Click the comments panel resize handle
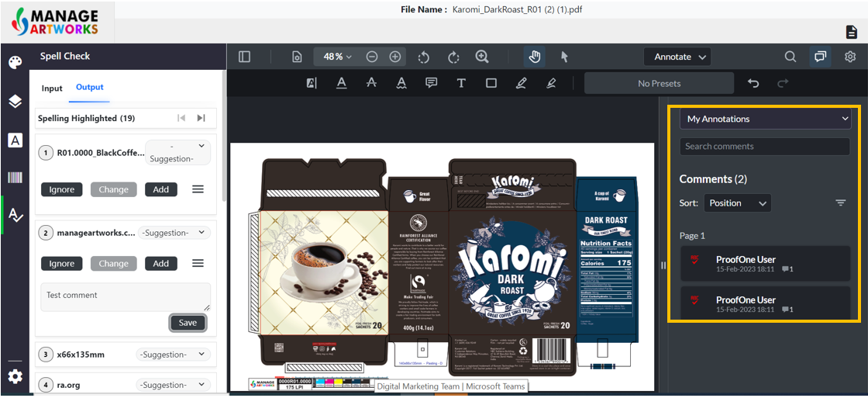This screenshot has width=868, height=398. click(x=663, y=265)
